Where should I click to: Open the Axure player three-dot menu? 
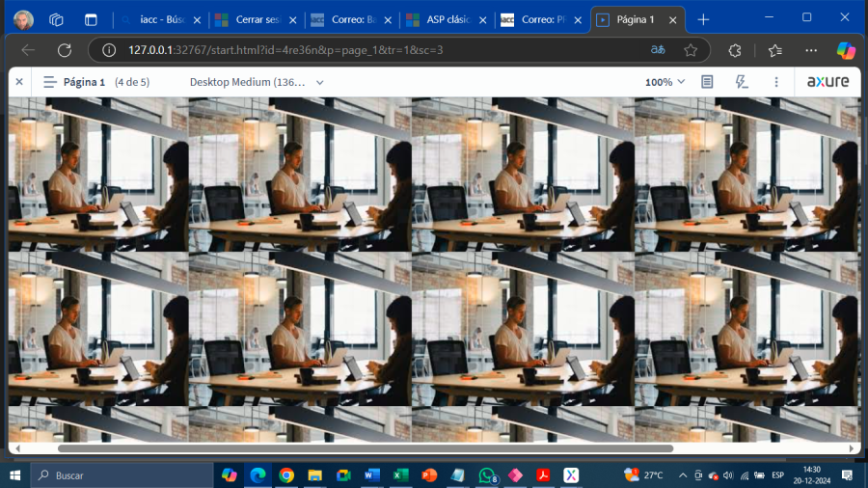tap(776, 82)
